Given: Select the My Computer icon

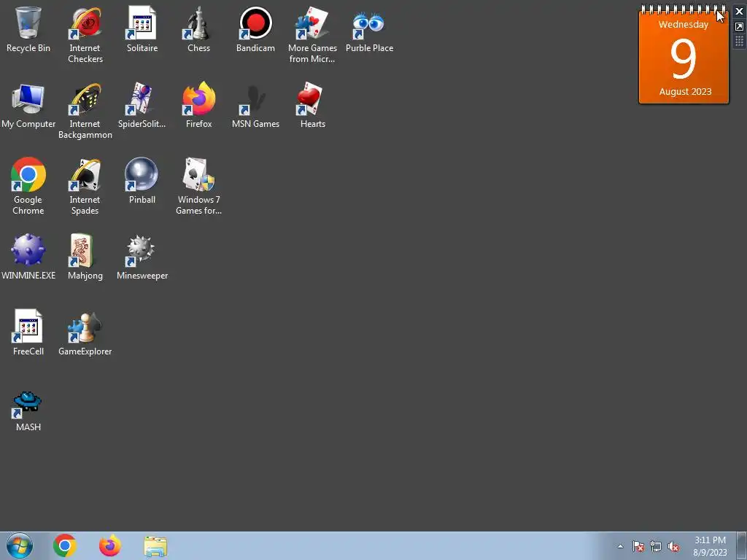Looking at the screenshot, I should click(x=28, y=106).
